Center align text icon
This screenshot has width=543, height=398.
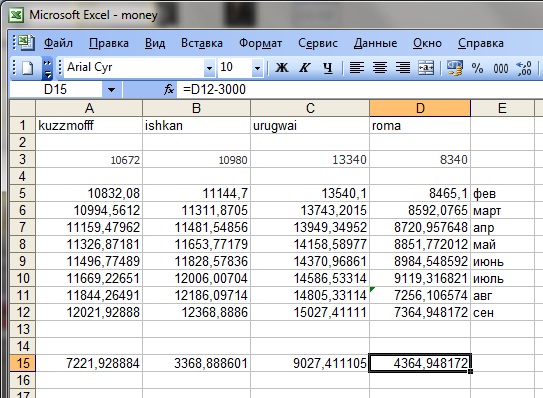(380, 68)
